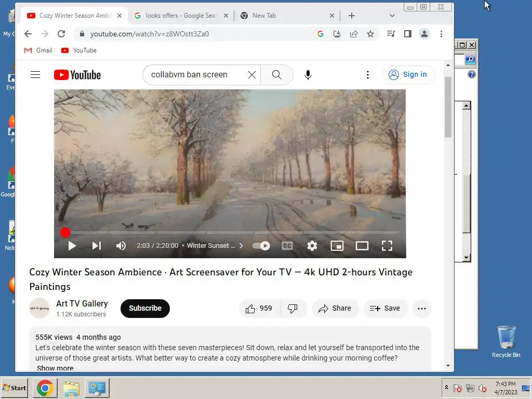Run search with the magnifier button
The image size is (532, 399).
click(276, 75)
